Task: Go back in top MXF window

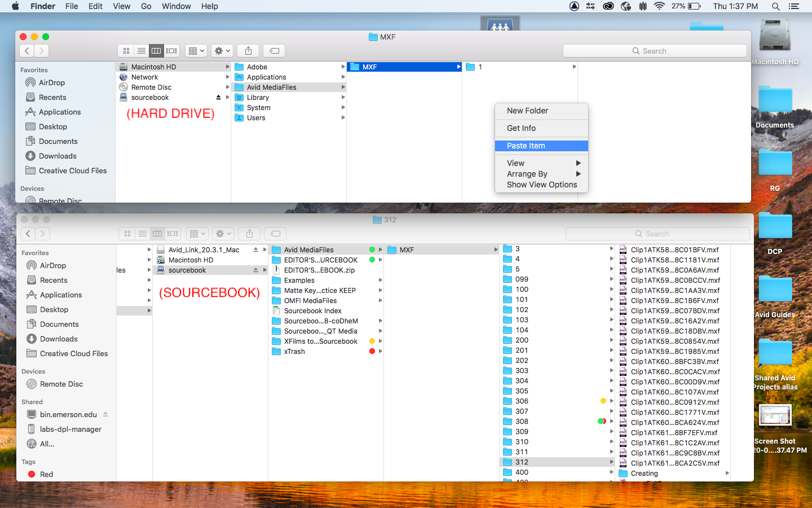Action: pos(27,51)
